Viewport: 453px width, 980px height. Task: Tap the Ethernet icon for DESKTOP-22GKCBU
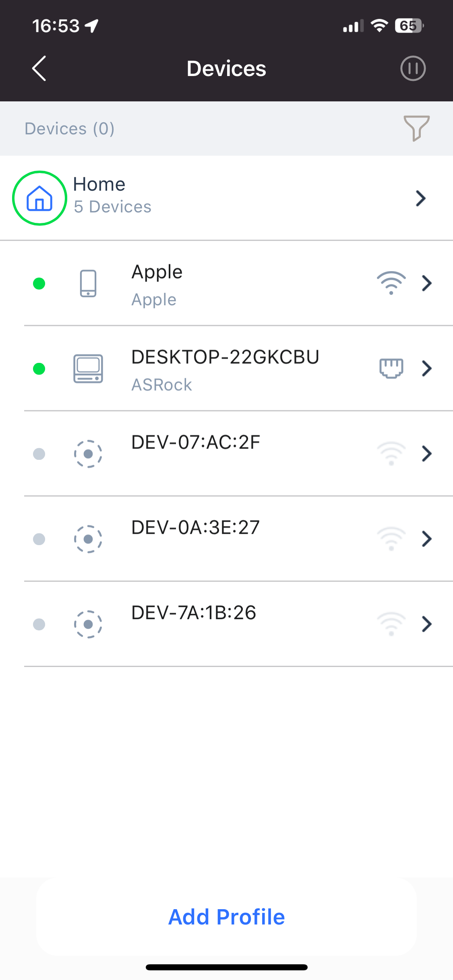(391, 368)
